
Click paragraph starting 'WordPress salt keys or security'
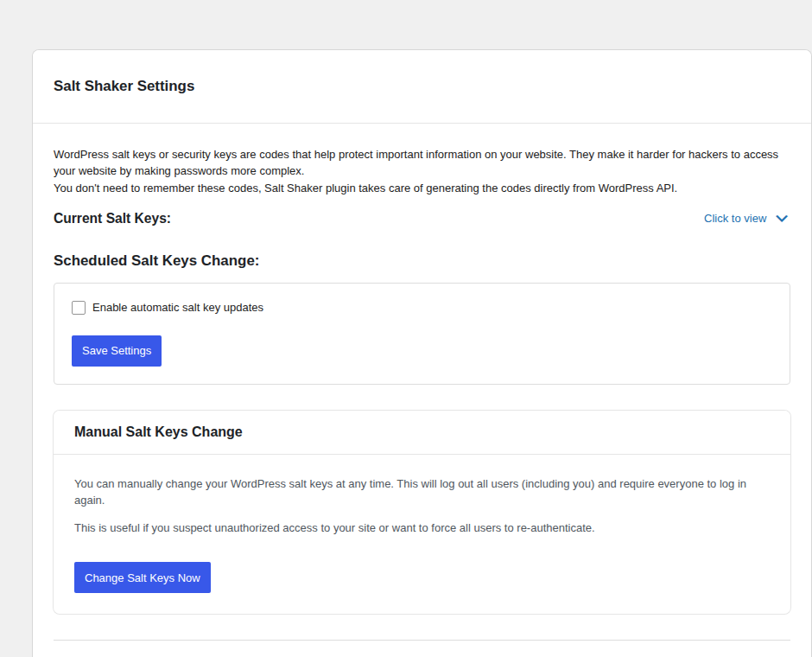[x=416, y=163]
